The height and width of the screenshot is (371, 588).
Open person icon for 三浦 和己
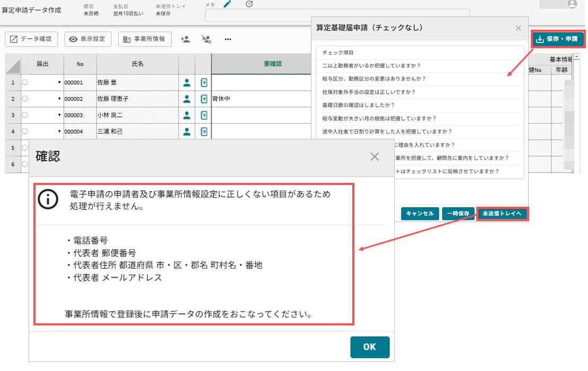[187, 131]
